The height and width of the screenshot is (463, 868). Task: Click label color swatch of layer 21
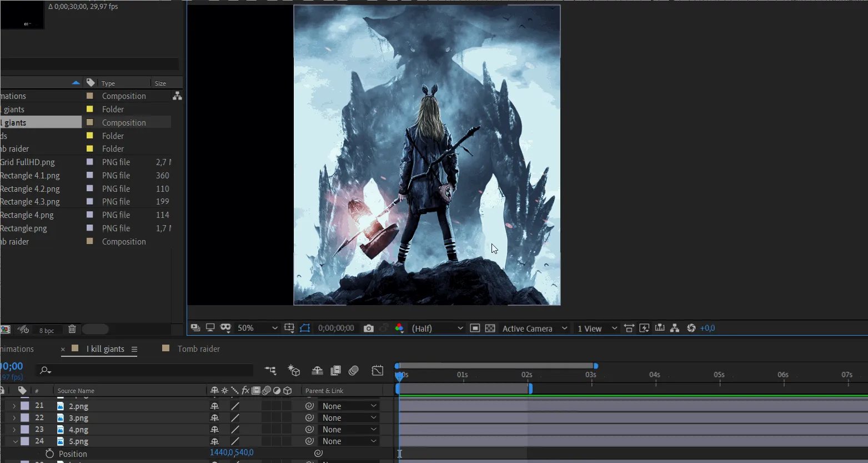pos(25,406)
